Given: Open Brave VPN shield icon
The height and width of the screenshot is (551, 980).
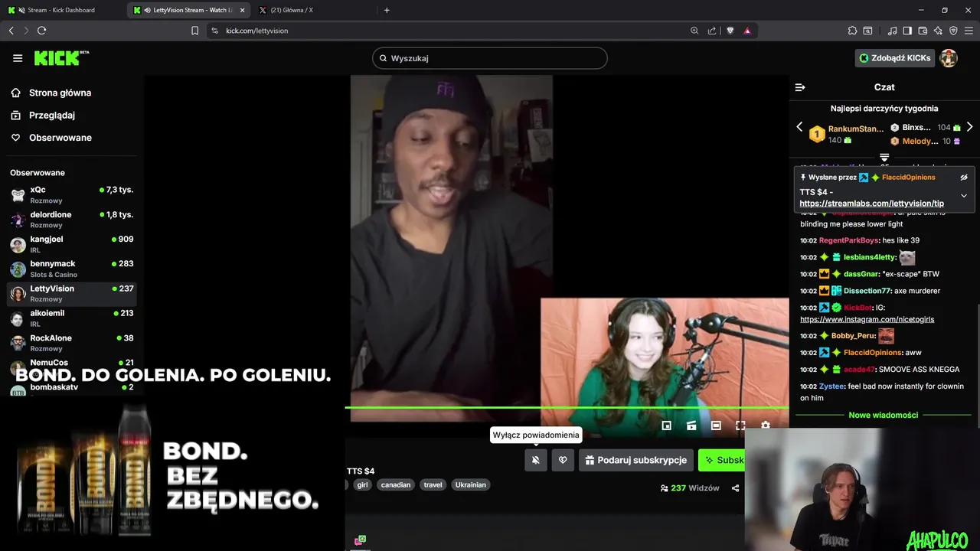Looking at the screenshot, I should click(x=953, y=31).
